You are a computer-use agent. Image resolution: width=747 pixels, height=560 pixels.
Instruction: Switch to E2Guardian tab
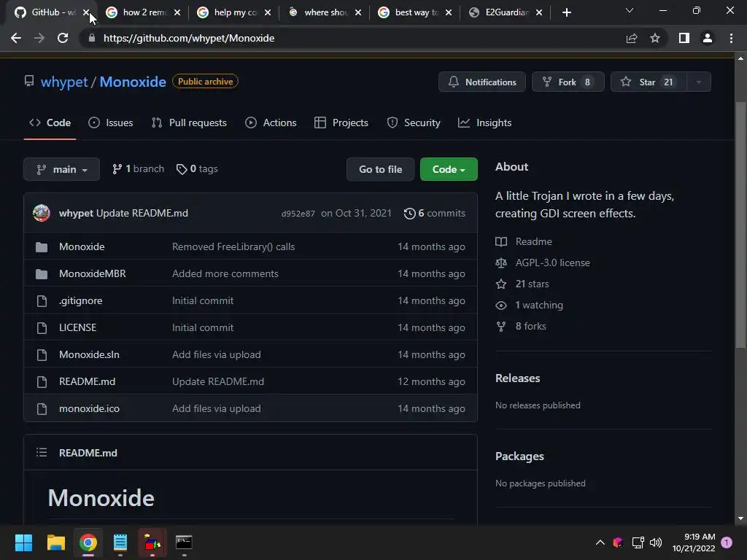click(x=506, y=12)
